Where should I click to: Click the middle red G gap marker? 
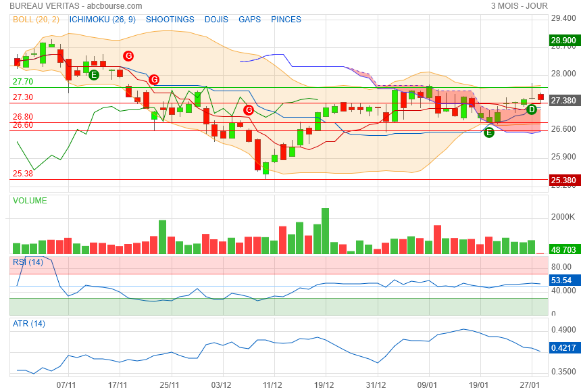[x=154, y=79]
